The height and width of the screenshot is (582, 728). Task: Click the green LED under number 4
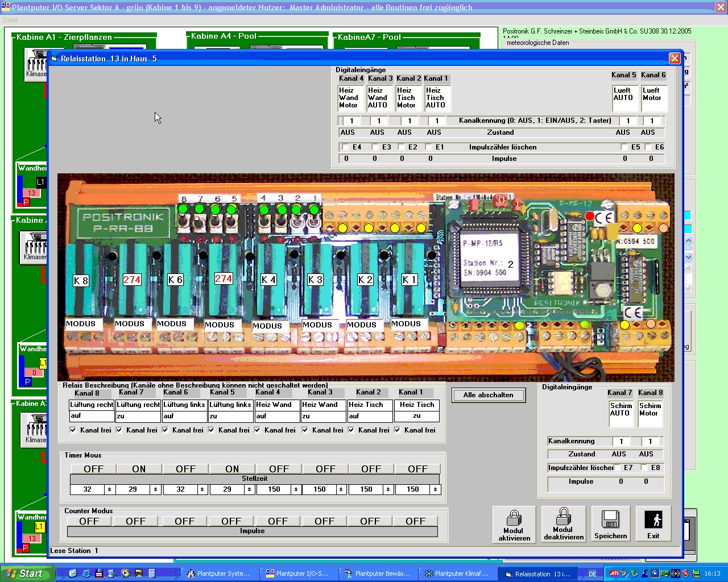pos(264,210)
